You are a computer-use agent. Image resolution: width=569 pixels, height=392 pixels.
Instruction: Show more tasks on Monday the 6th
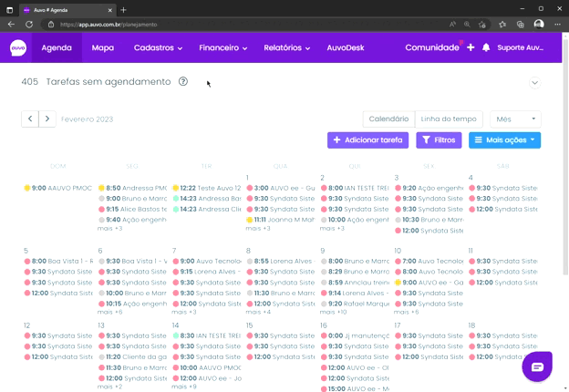tap(109, 312)
